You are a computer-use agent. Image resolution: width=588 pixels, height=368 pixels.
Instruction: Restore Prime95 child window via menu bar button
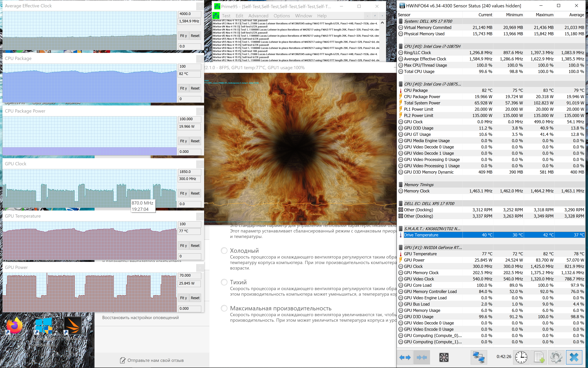click(x=375, y=16)
